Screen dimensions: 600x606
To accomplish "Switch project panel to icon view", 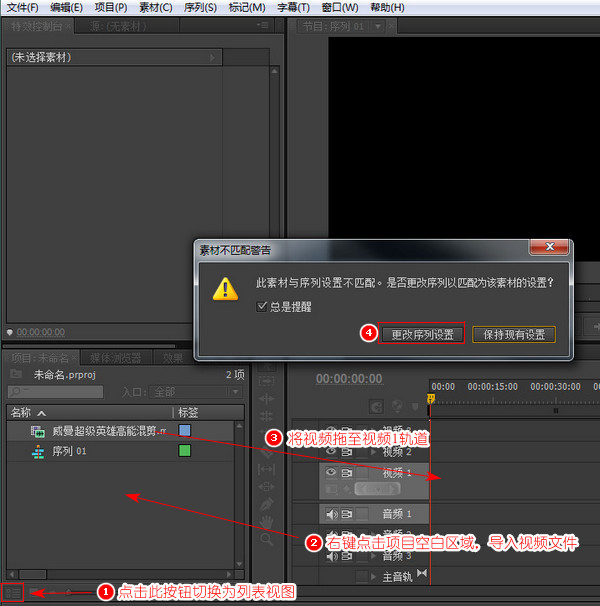I will click(x=34, y=592).
